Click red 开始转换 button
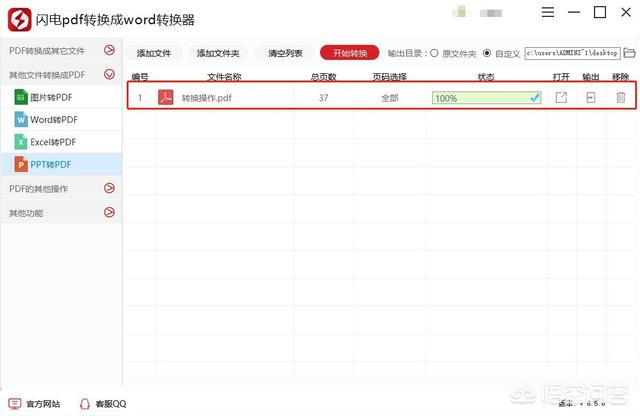The image size is (640, 416). 350,53
